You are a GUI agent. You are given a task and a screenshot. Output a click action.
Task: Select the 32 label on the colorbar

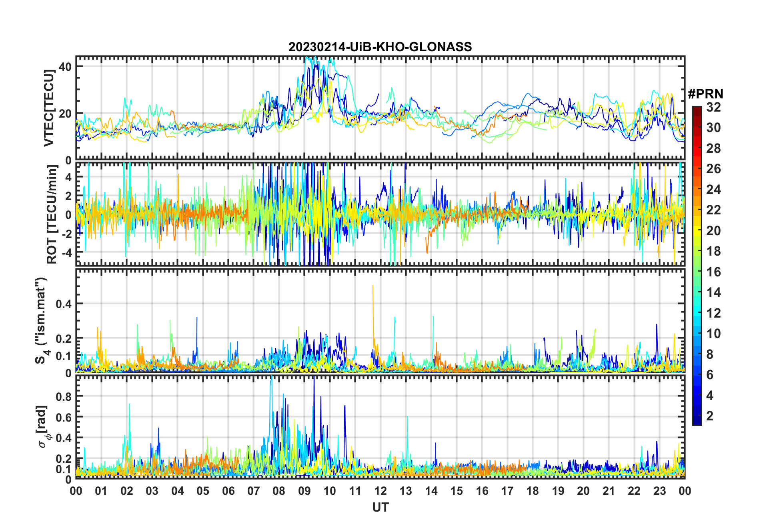click(713, 107)
